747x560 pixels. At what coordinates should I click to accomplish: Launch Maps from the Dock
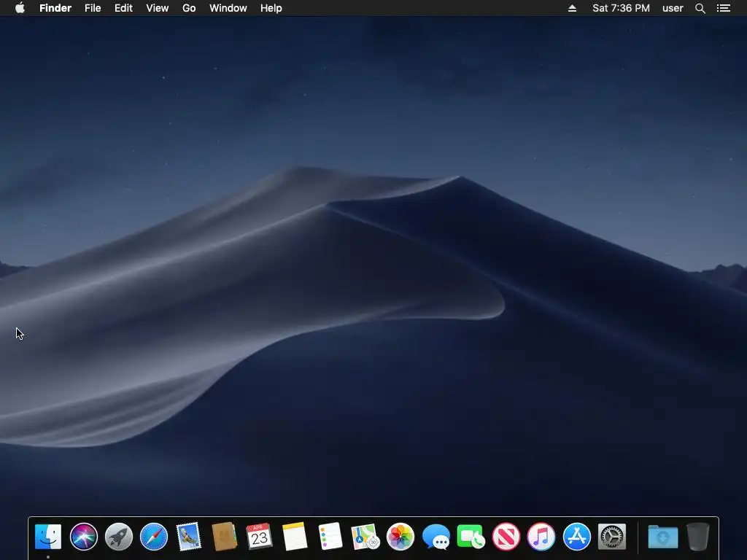click(x=365, y=537)
